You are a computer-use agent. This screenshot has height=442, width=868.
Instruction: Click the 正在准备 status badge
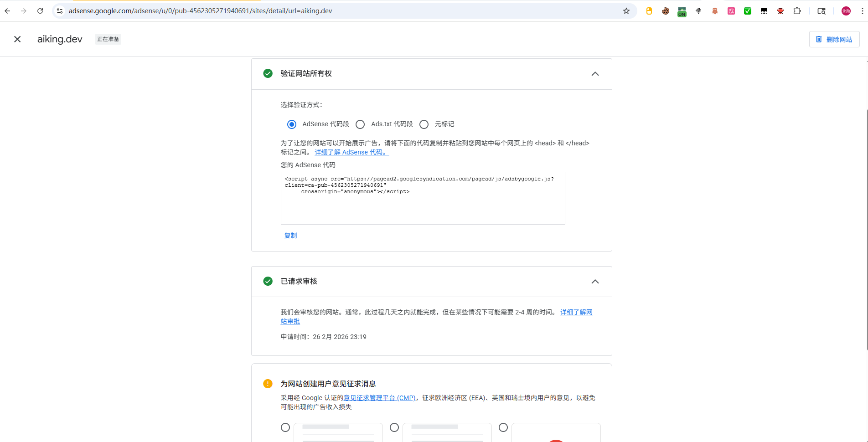click(108, 39)
